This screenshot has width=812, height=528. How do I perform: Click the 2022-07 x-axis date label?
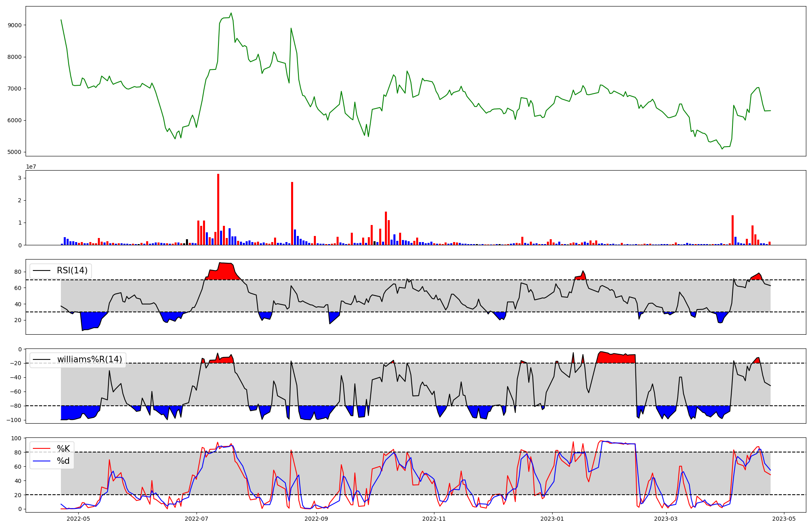pos(197,519)
